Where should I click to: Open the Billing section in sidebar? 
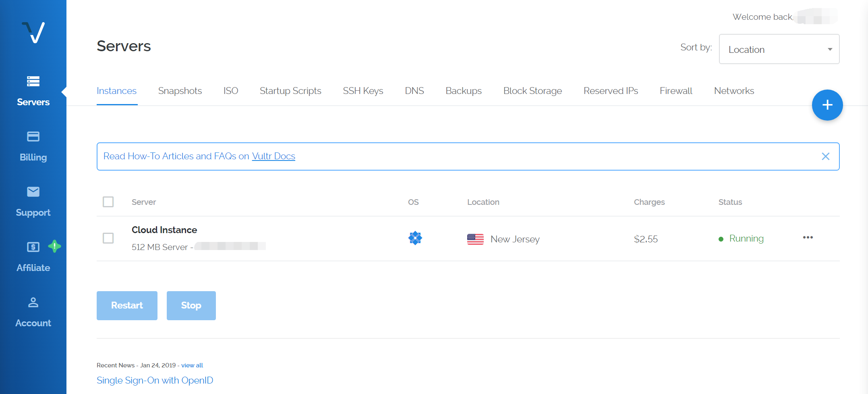33,146
